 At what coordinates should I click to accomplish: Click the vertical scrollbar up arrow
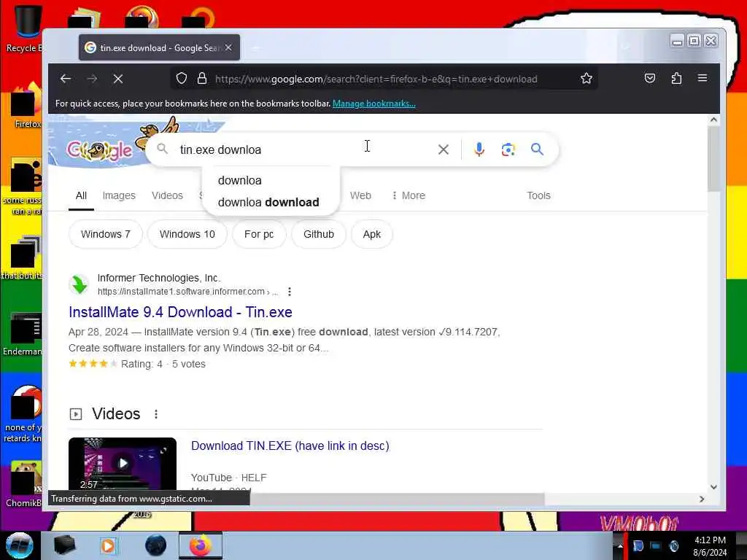coord(713,120)
